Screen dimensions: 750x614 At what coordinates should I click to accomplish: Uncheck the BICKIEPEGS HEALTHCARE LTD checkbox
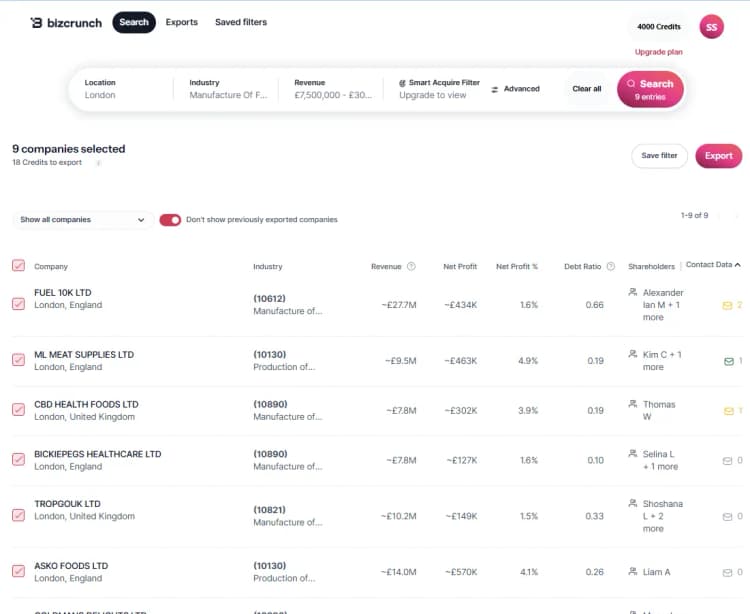[19, 460]
